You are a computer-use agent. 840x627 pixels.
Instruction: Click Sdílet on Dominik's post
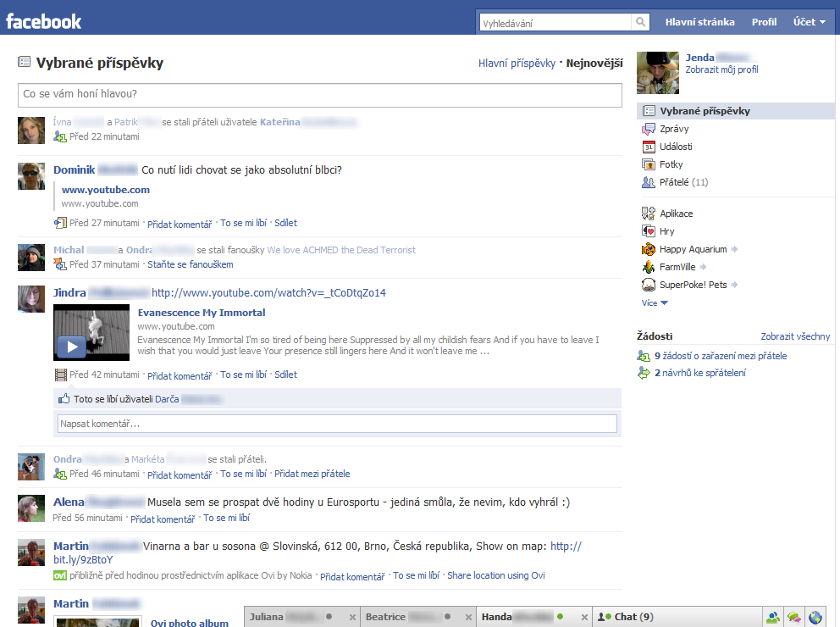tap(285, 223)
